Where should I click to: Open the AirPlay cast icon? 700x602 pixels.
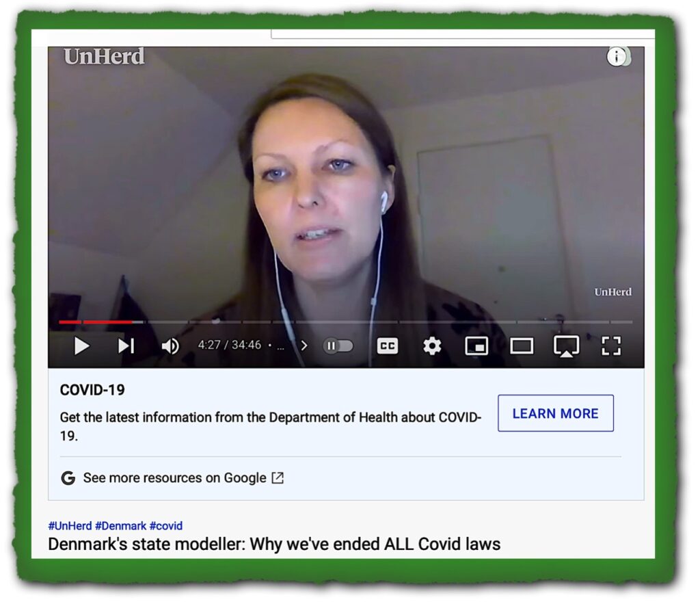coord(566,346)
